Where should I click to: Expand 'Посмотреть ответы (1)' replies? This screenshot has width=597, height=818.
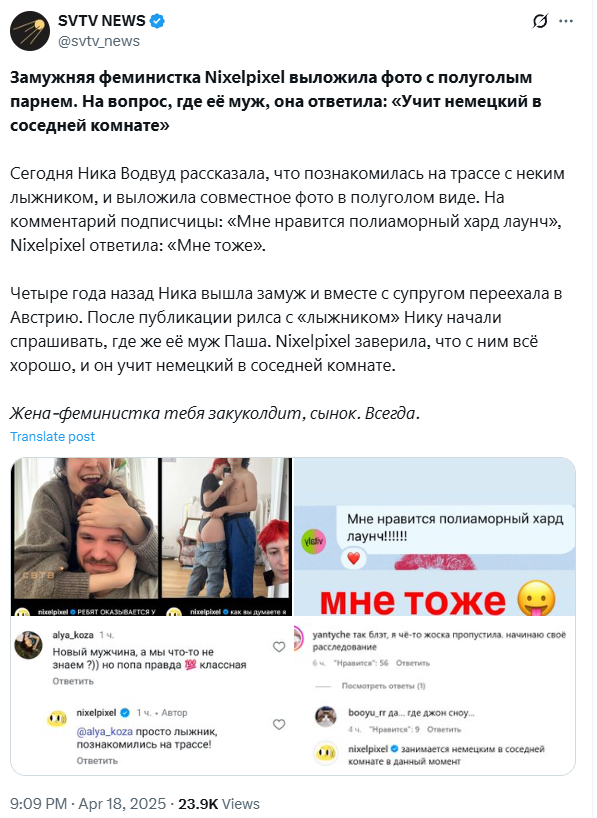click(384, 686)
